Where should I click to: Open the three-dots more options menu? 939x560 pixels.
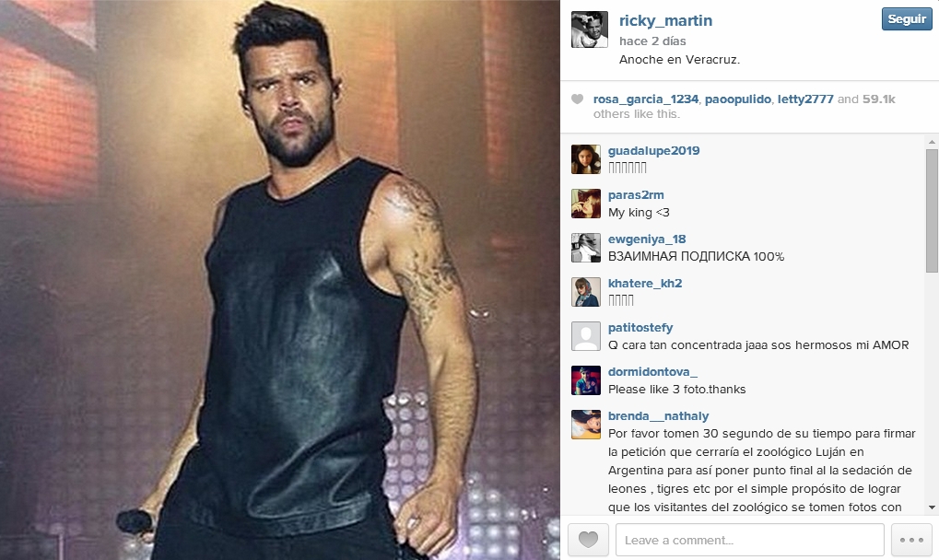click(911, 540)
